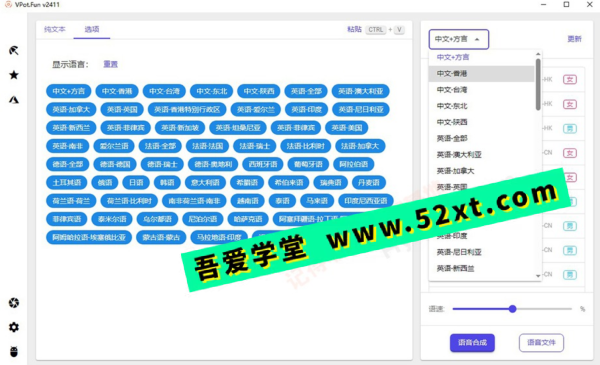Select 中文-香港 in the dropdown list
The image size is (600, 365).
pyautogui.click(x=481, y=73)
